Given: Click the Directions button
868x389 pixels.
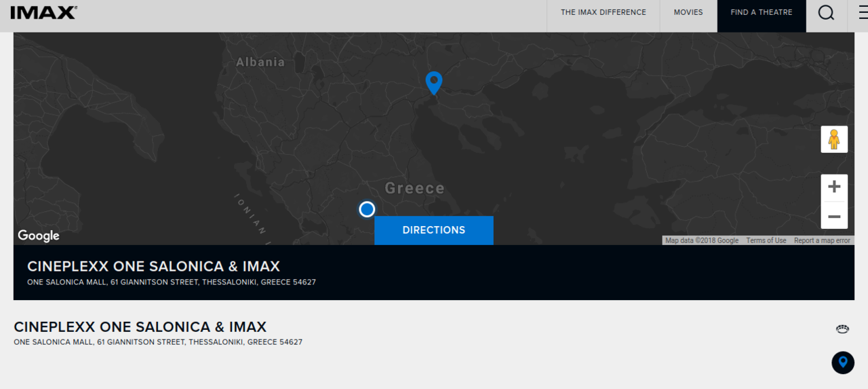Looking at the screenshot, I should click(434, 230).
